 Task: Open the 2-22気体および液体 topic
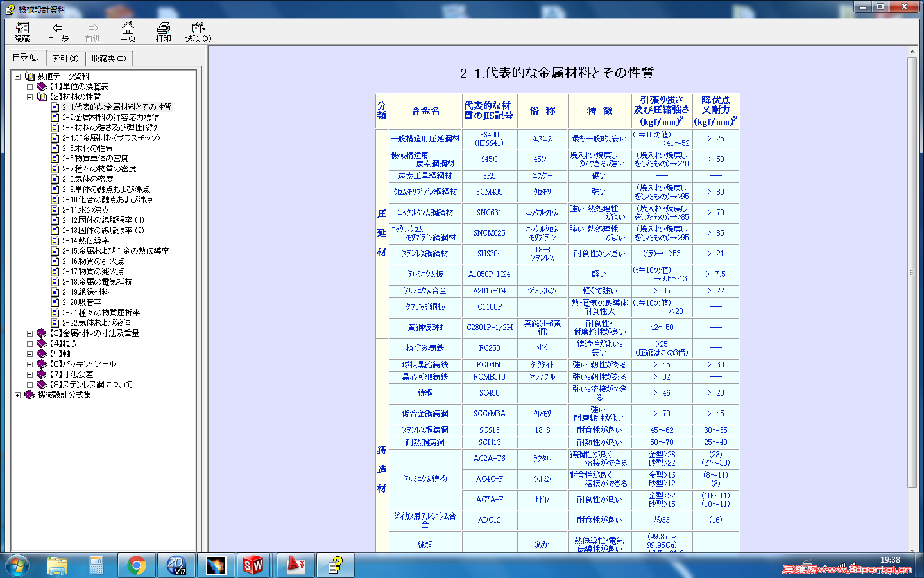point(96,323)
